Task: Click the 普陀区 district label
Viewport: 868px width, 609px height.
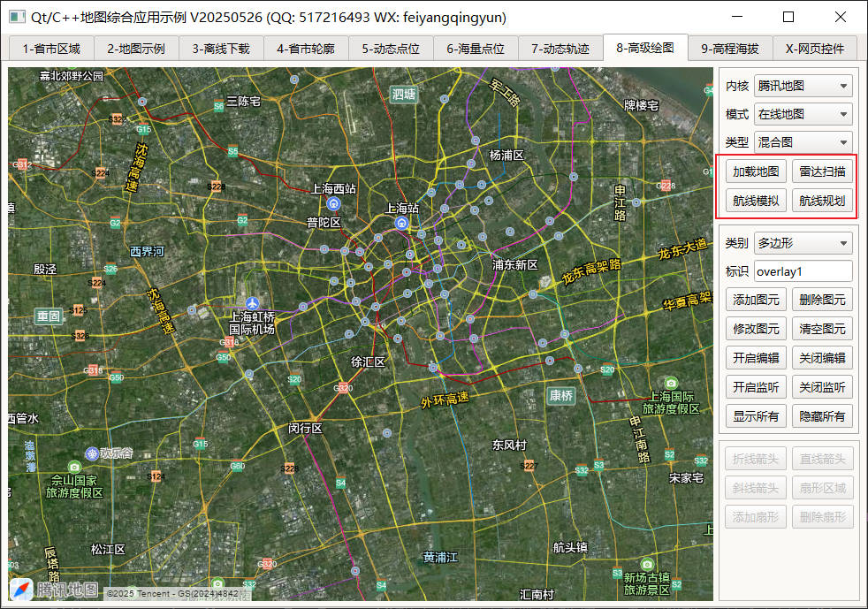Action: point(324,223)
